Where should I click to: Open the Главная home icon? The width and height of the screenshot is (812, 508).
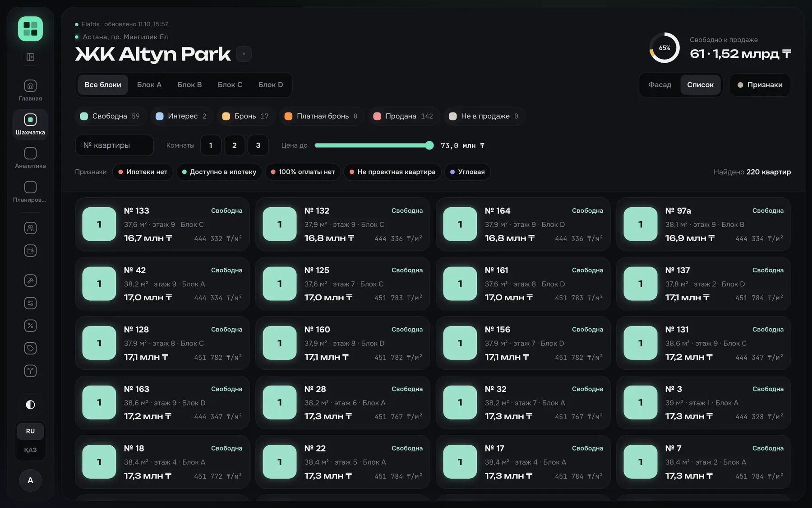tap(30, 86)
